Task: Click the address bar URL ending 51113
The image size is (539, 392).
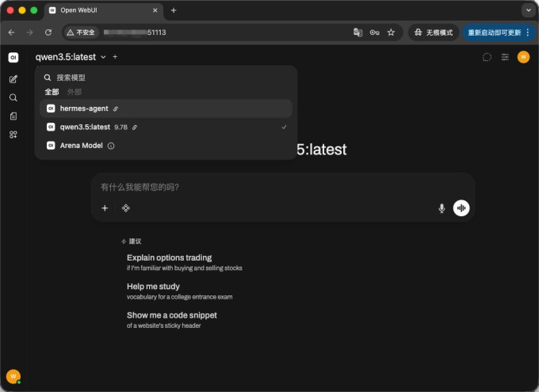Action: [135, 32]
